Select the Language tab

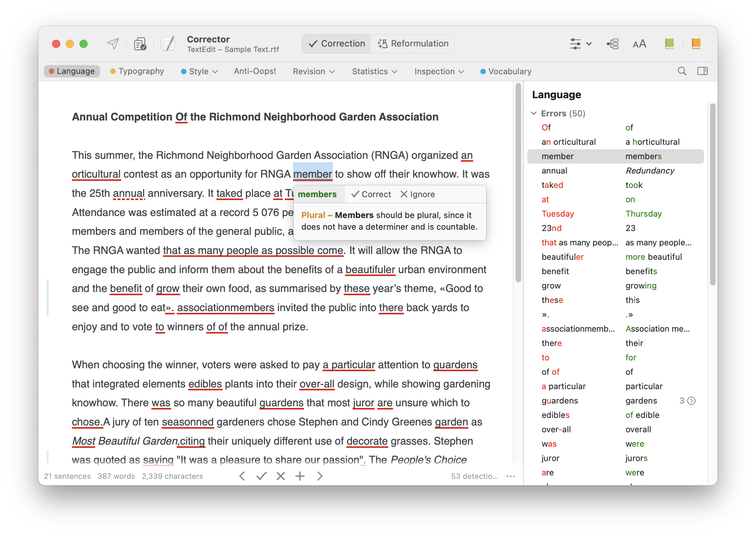coord(72,71)
